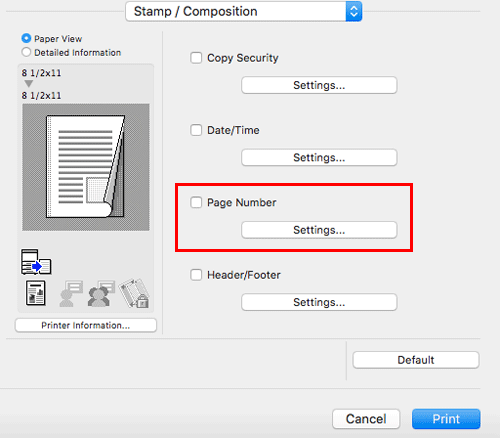Open Page Number Settings
The width and height of the screenshot is (500, 438).
pyautogui.click(x=319, y=230)
